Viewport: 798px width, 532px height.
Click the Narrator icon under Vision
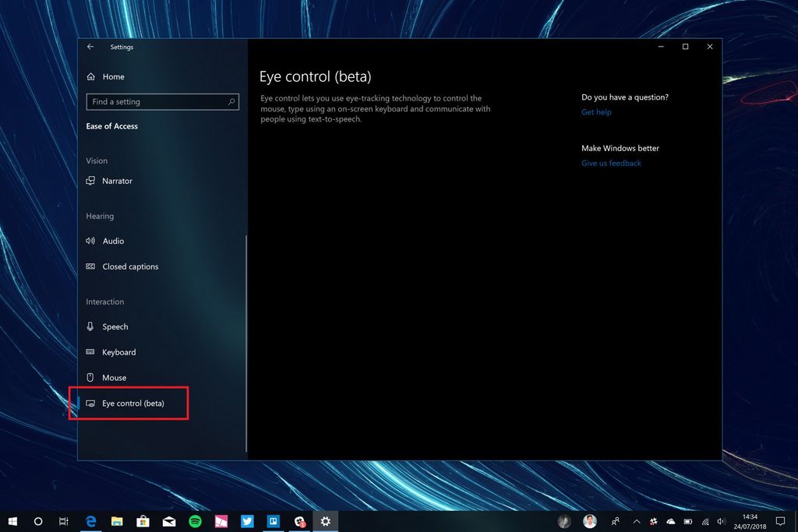pos(91,181)
